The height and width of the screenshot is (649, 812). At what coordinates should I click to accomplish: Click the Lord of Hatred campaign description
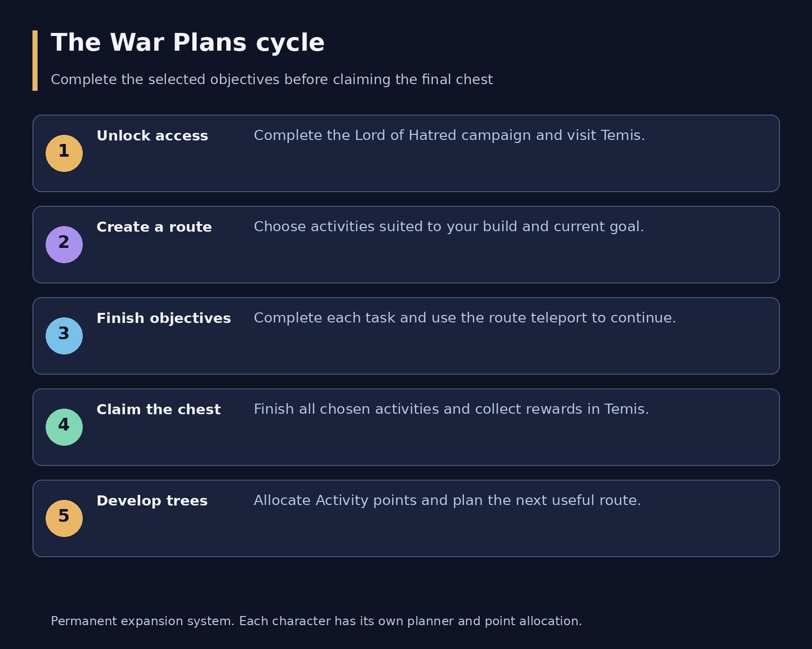point(449,136)
